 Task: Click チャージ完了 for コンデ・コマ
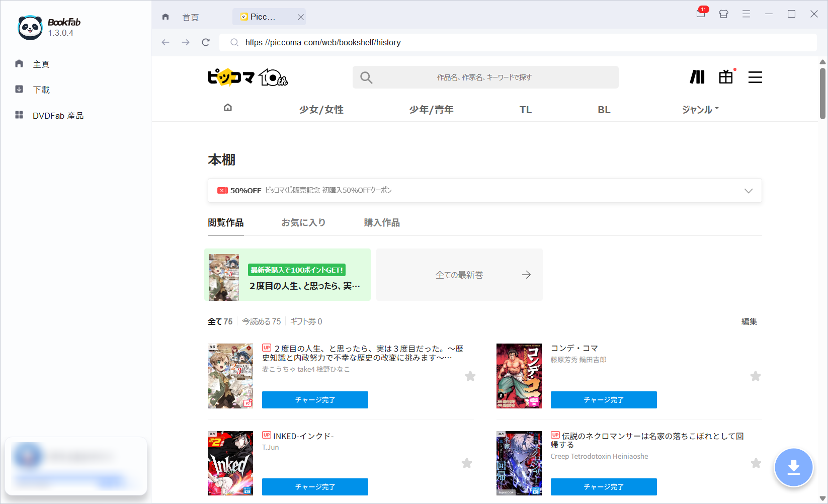[604, 400]
